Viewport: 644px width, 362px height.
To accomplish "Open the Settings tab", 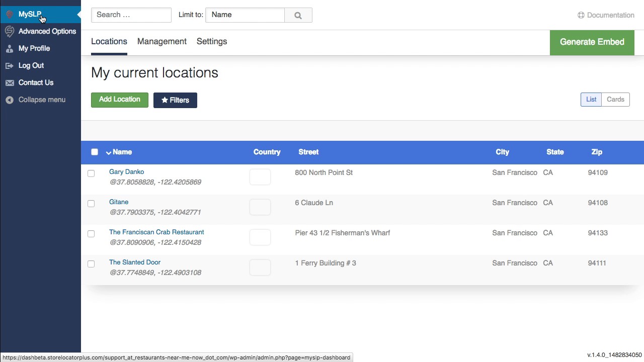I will pos(211,42).
